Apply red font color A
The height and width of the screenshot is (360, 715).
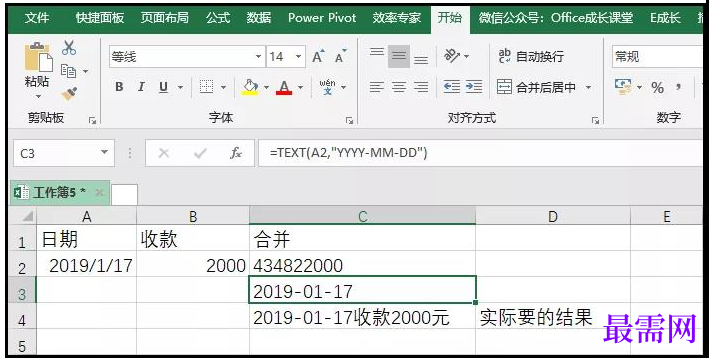284,87
